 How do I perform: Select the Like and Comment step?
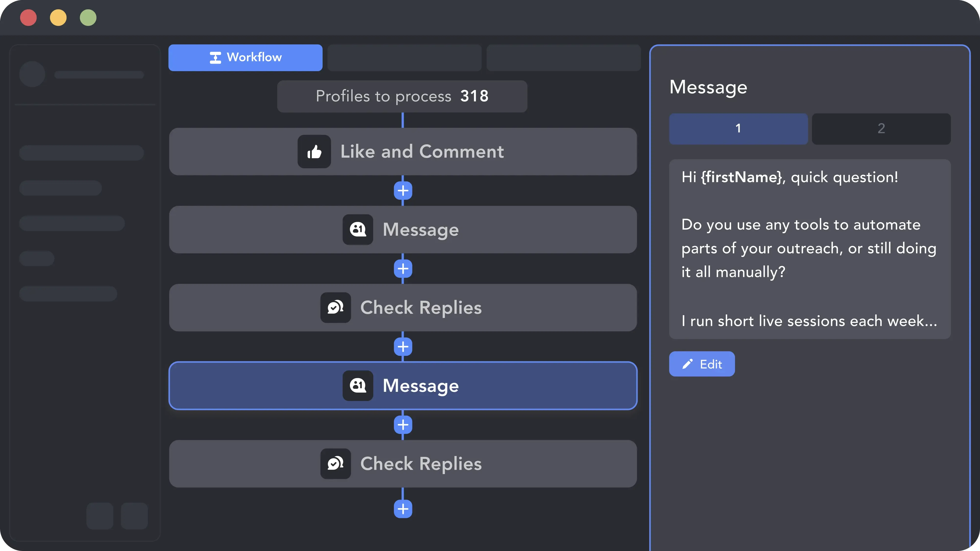(403, 151)
